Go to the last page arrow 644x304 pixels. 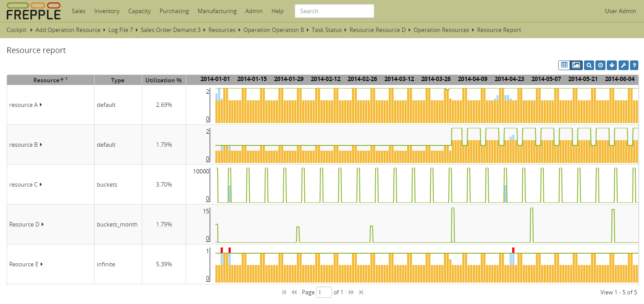point(361,292)
